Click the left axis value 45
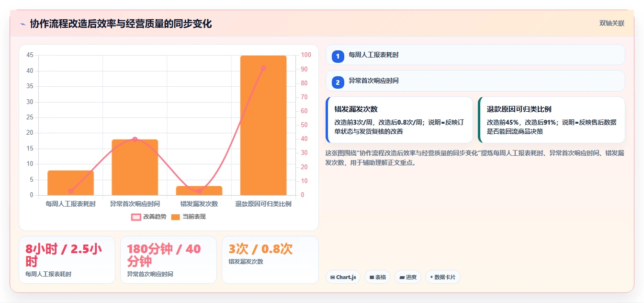This screenshot has height=303, width=644. [x=30, y=55]
